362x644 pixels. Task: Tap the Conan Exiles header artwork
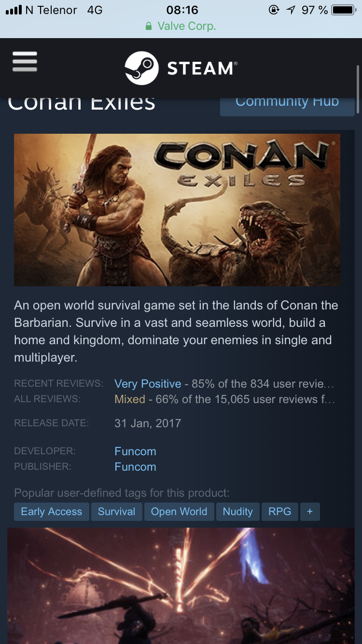coord(177,210)
